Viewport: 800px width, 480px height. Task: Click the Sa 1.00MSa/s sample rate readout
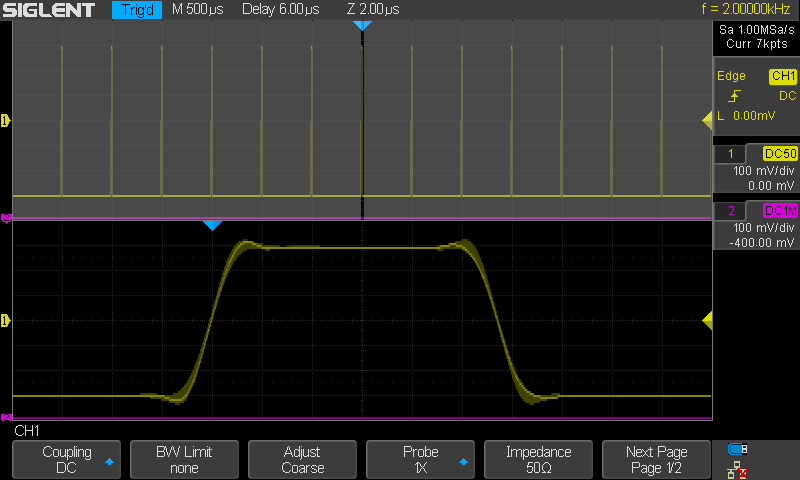757,30
